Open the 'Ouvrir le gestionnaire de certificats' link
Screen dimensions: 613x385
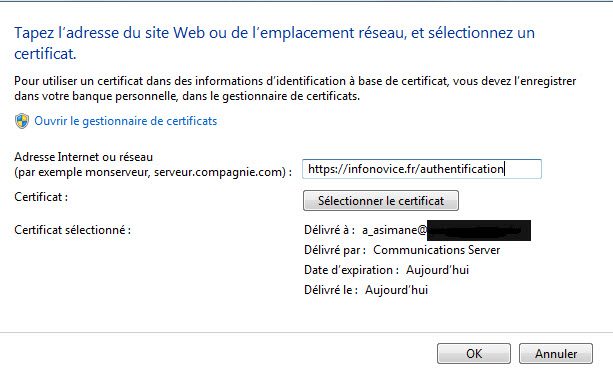point(125,121)
